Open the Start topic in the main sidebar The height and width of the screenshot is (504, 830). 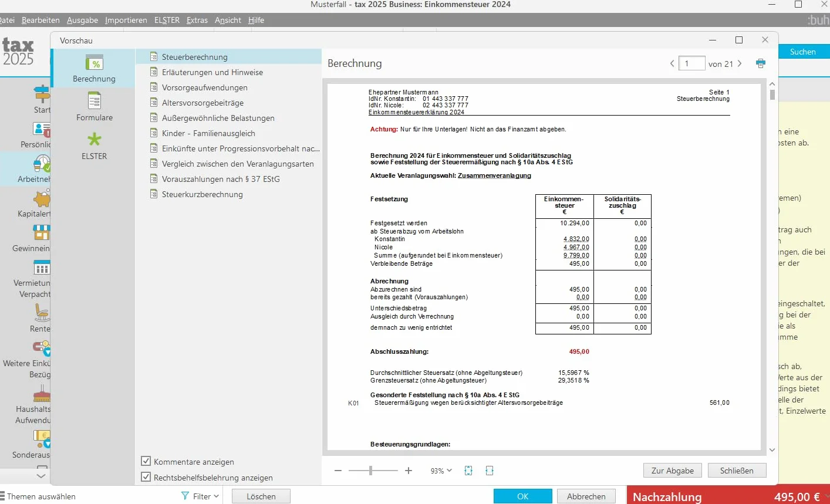pos(42,99)
